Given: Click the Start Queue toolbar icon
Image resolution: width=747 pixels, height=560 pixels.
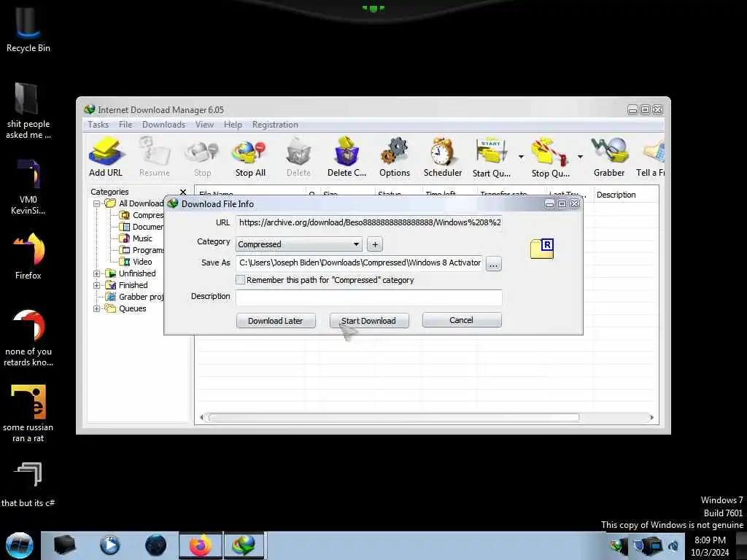Looking at the screenshot, I should click(x=491, y=157).
